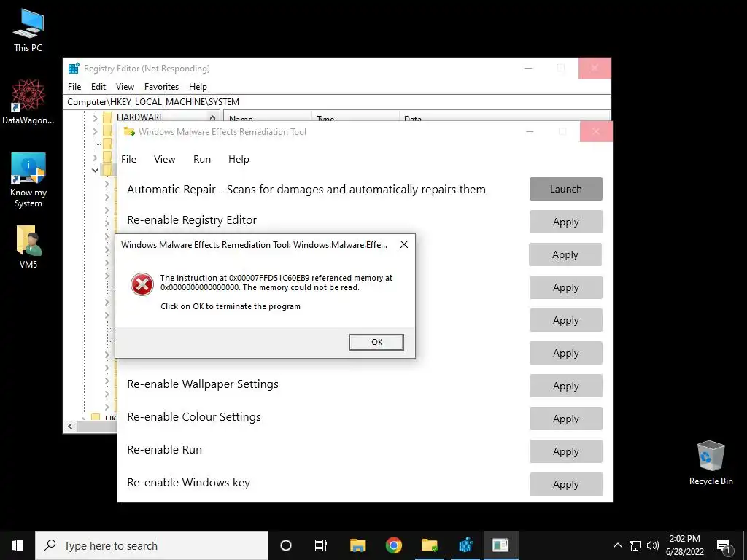This screenshot has height=560, width=747.
Task: Switch to Registry Editor taskbar icon
Action: coord(465,545)
